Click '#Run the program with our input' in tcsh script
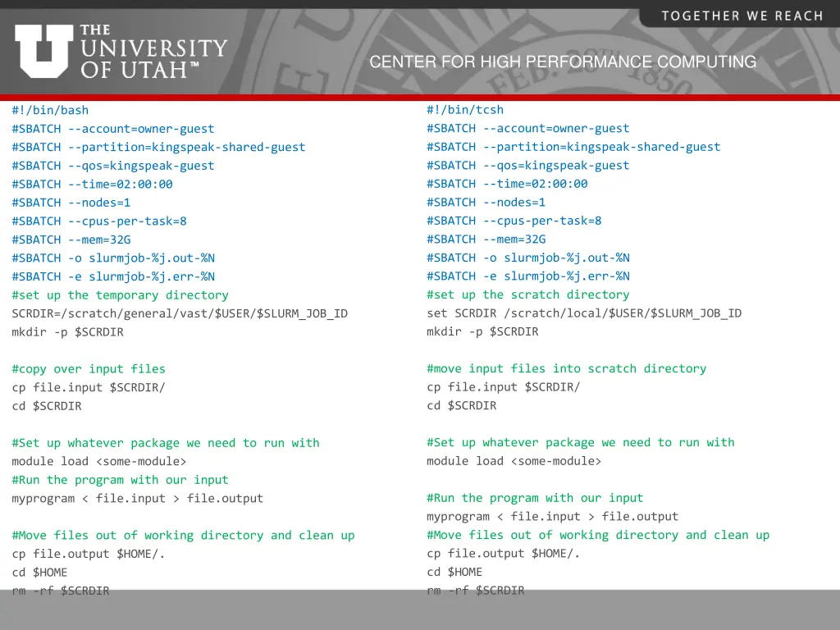840x630 pixels. point(535,498)
